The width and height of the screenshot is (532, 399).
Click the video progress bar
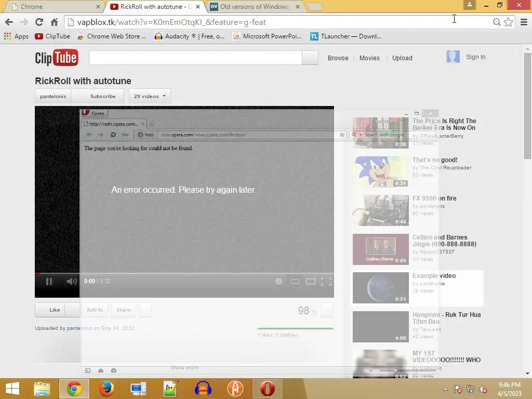(184, 273)
